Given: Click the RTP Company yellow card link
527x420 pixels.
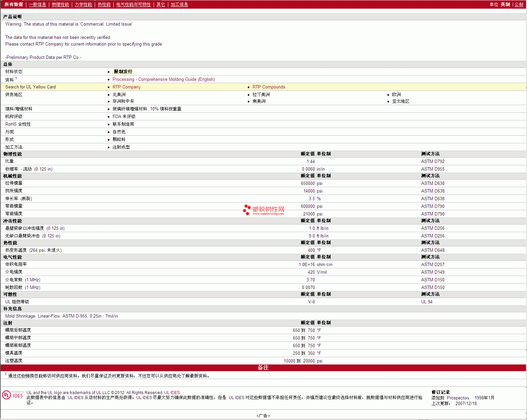Looking at the screenshot, I should (126, 87).
